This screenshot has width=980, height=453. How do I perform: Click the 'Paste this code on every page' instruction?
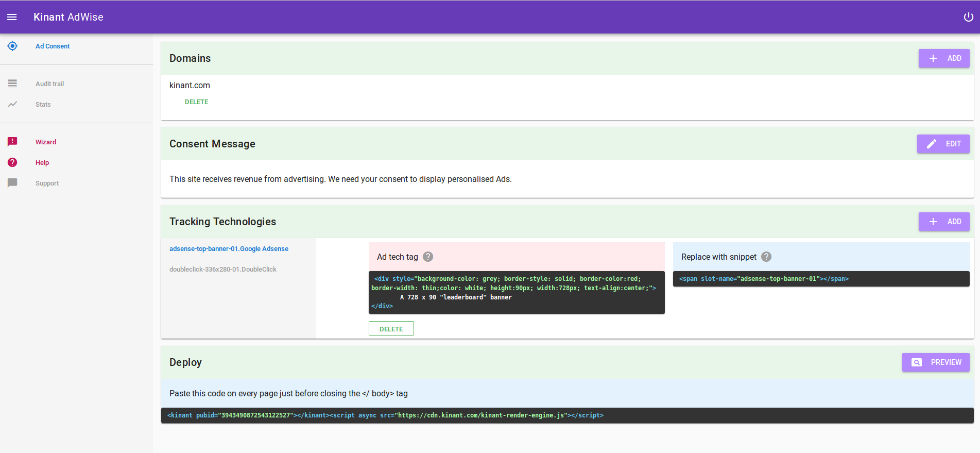point(288,393)
